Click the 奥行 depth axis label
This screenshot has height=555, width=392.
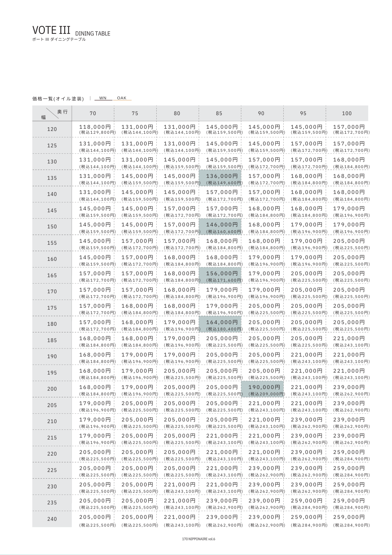click(62, 112)
